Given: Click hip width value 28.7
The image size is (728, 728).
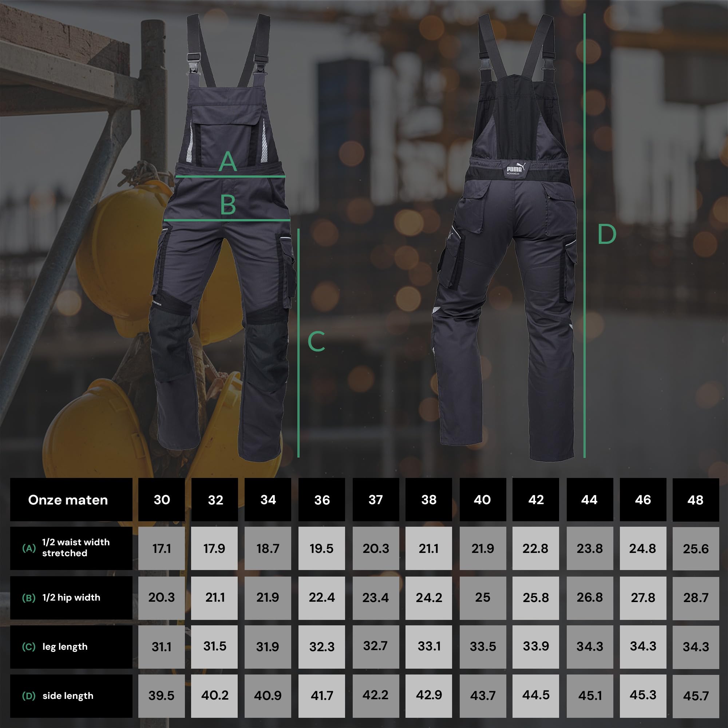Looking at the screenshot, I should click(x=696, y=598).
